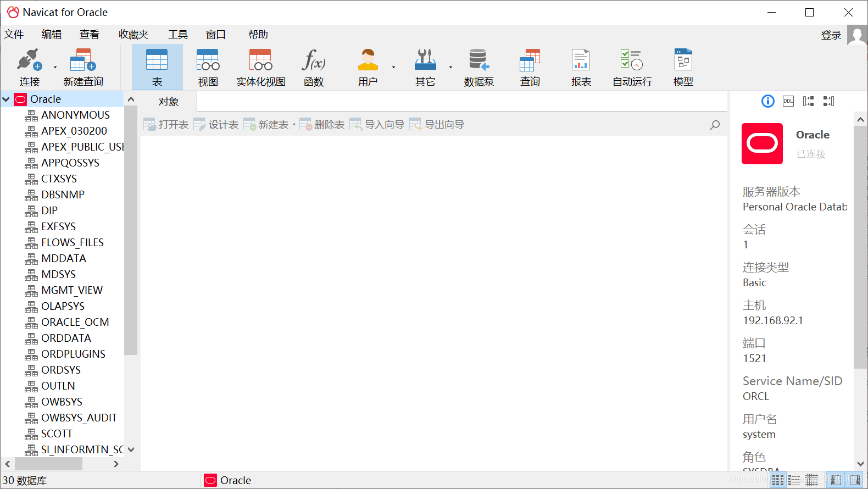
Task: Click the schema tree's vertical scrollbar thumb
Action: click(131, 230)
